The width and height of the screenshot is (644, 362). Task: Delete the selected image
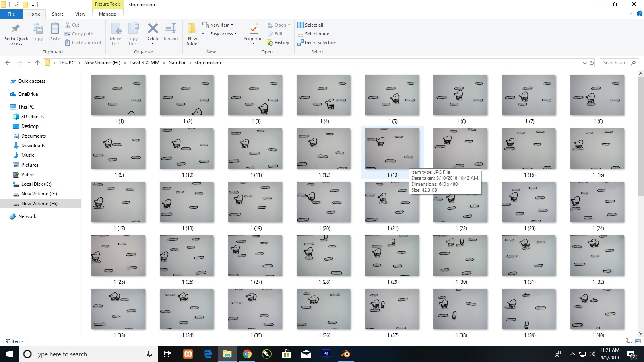[x=153, y=32]
